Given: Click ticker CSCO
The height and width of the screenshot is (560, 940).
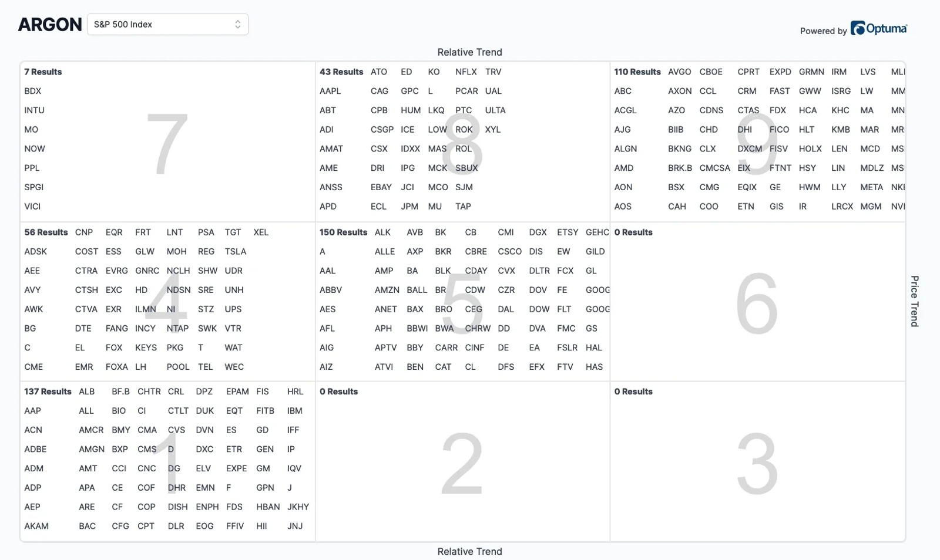Looking at the screenshot, I should (x=509, y=251).
